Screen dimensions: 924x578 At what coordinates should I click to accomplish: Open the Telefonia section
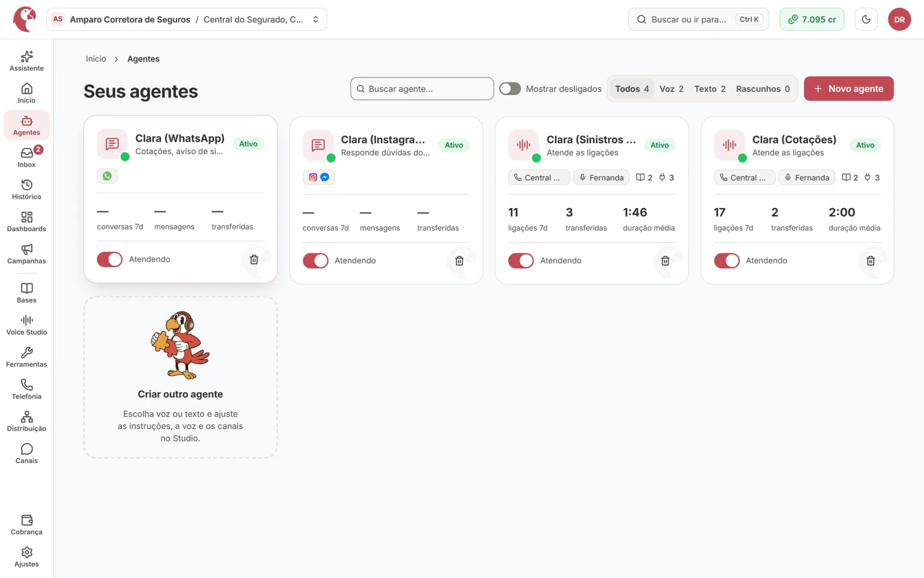pyautogui.click(x=26, y=389)
